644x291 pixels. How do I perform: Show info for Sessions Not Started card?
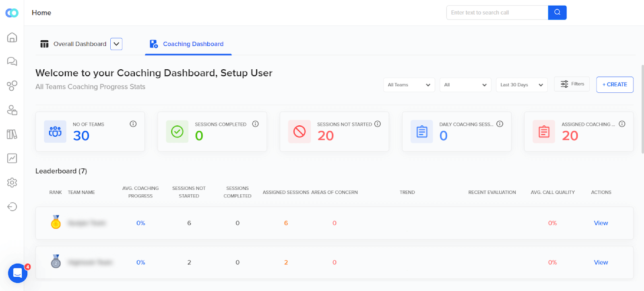(378, 124)
